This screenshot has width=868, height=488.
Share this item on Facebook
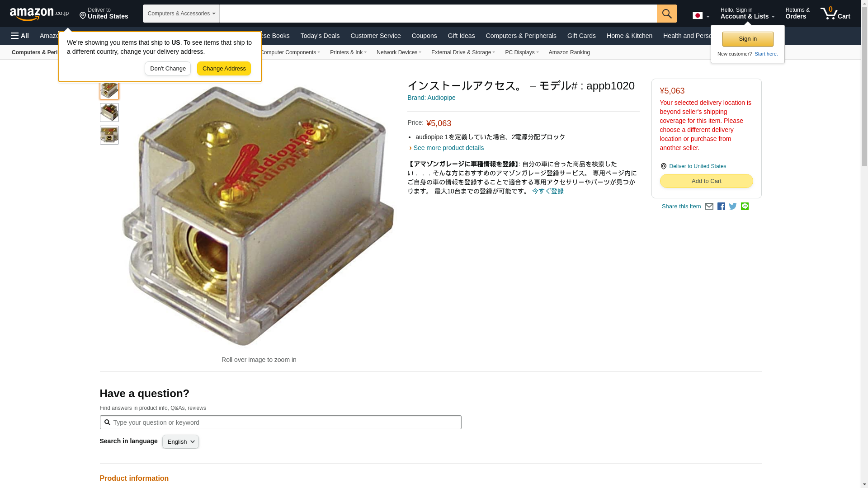(721, 206)
